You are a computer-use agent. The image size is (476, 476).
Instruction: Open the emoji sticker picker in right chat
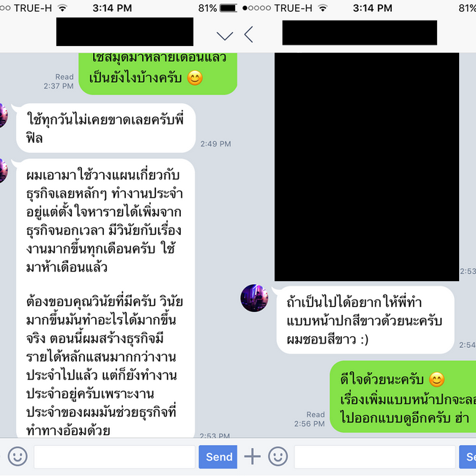point(278,456)
